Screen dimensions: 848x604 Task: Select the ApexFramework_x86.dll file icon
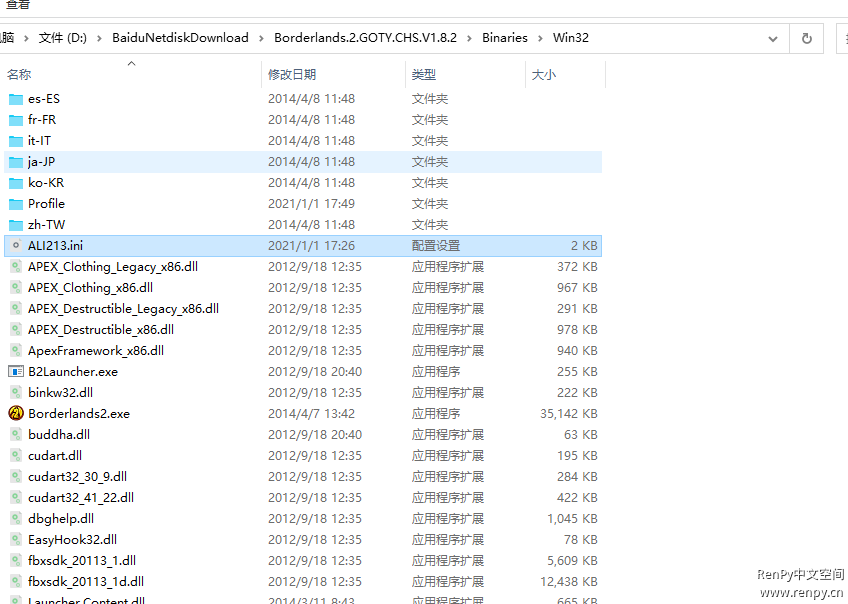(16, 351)
